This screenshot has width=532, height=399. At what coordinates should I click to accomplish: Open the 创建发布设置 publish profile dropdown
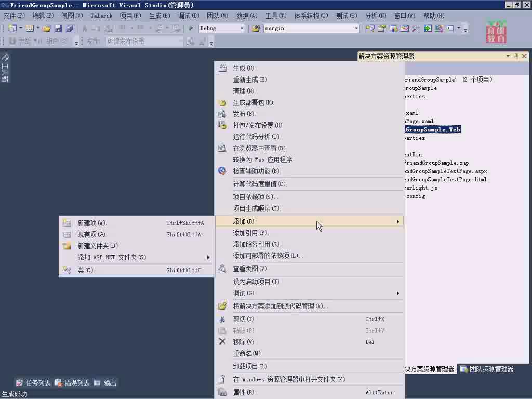180,42
